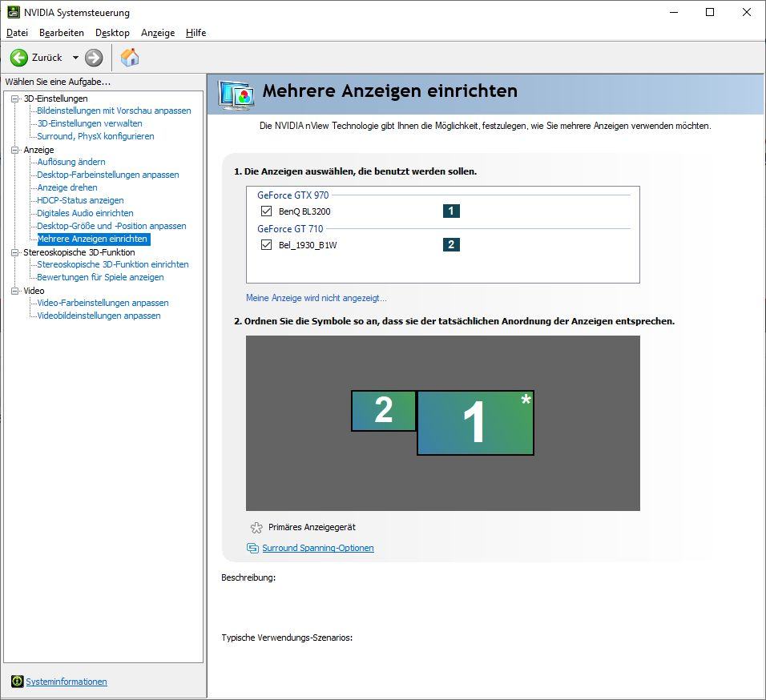Select primary display 1 in the arrangement area
The height and width of the screenshot is (700, 766).
tap(475, 423)
